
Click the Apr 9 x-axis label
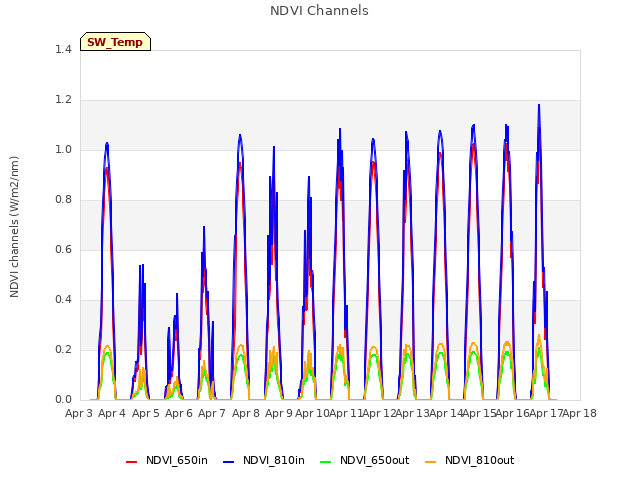pos(279,413)
